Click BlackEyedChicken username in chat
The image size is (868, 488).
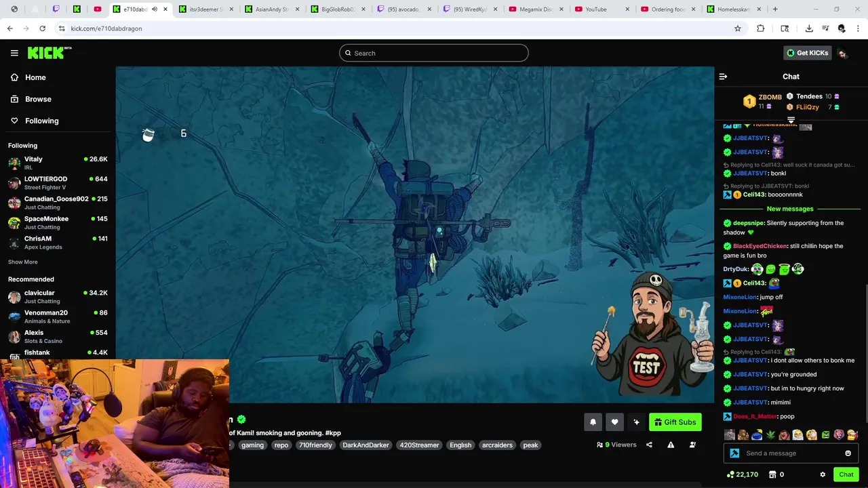[x=760, y=246]
